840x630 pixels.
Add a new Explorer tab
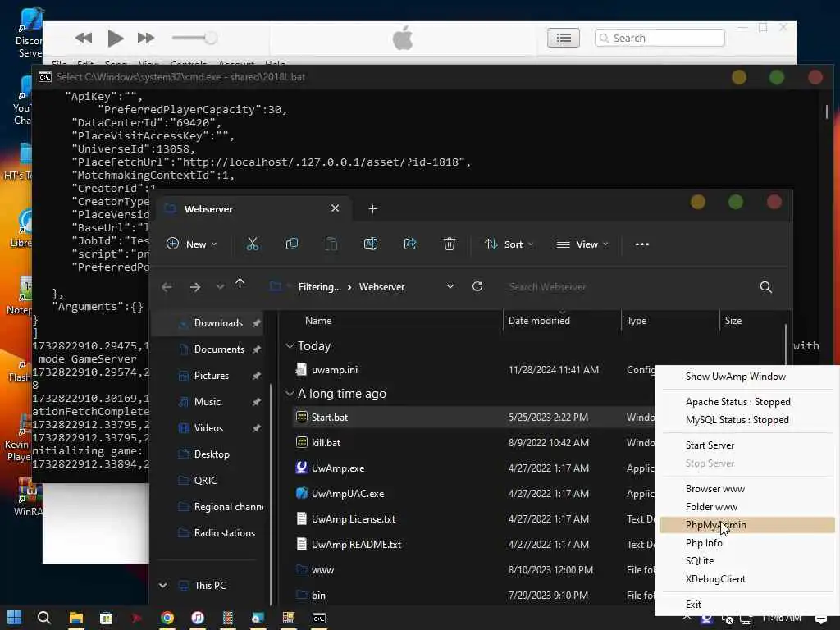pyautogui.click(x=373, y=209)
